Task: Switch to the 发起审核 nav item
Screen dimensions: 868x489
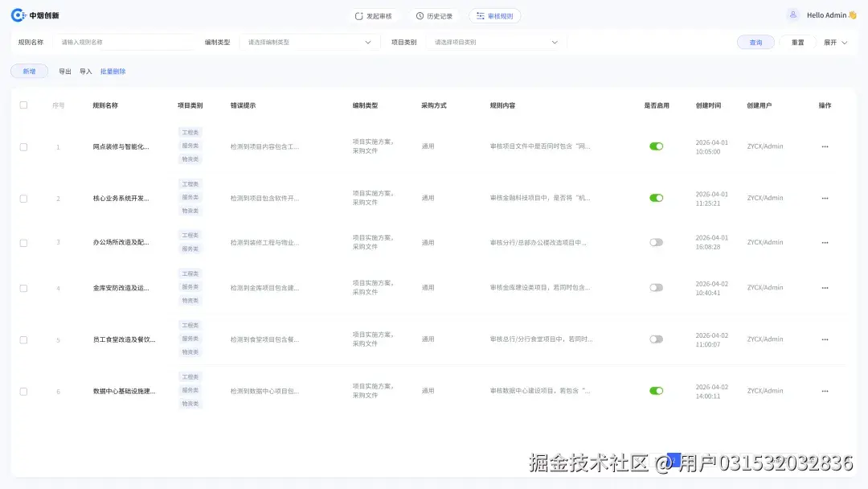Action: 373,14
